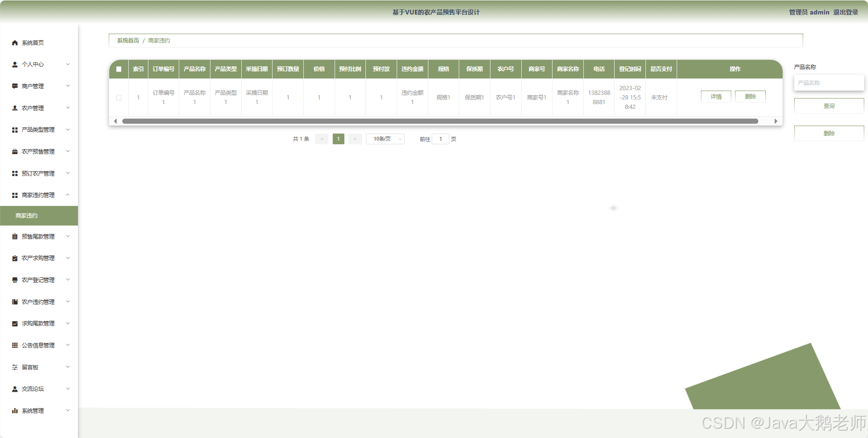Viewport: 868px width, 438px height.
Task: Click the grid icon beside 产品类型管理
Action: [15, 130]
